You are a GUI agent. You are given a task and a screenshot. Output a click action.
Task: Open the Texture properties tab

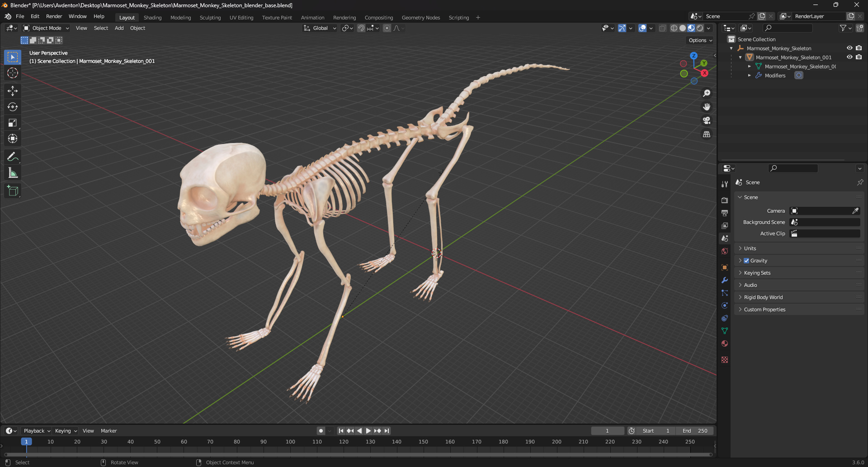(725, 360)
